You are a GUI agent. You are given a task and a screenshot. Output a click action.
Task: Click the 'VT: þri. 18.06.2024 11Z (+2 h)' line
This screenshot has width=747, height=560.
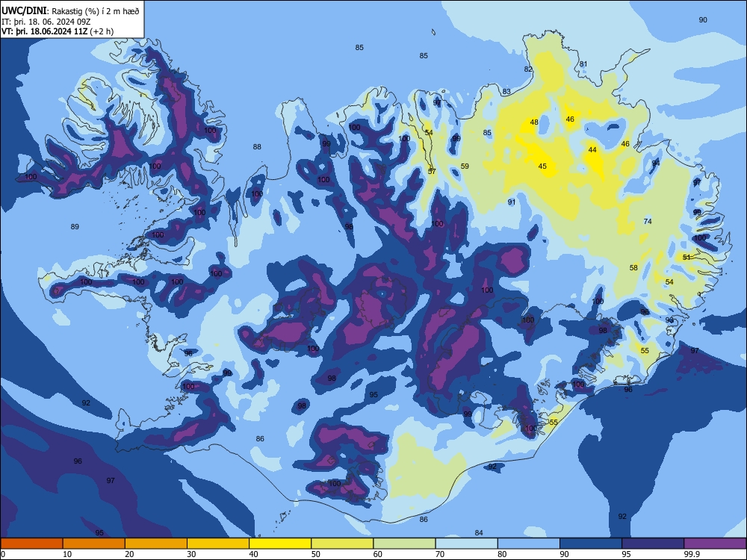pos(58,31)
